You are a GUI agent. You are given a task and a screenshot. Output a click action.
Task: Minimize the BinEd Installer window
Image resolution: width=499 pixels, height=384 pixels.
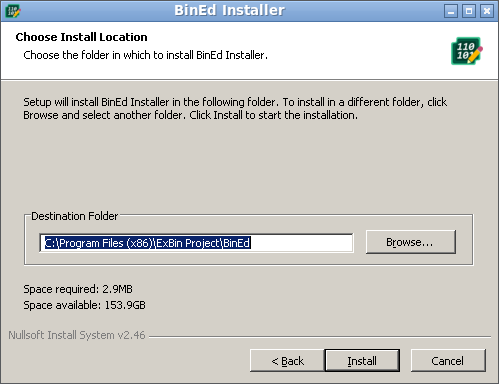[x=451, y=12]
